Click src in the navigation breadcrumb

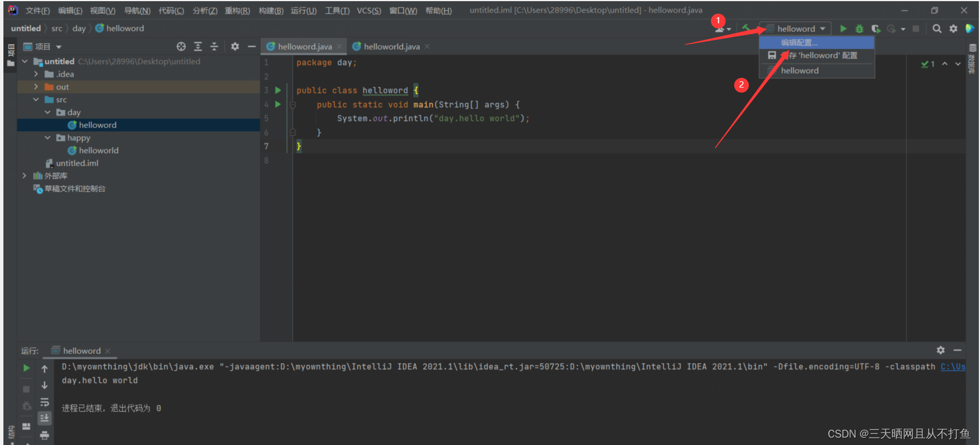pos(57,28)
